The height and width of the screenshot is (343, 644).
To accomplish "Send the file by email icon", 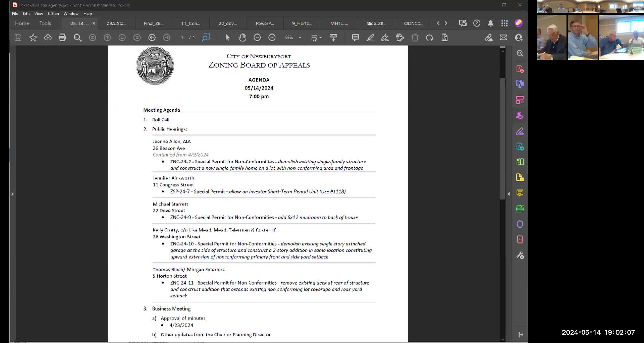I will pyautogui.click(x=503, y=38).
